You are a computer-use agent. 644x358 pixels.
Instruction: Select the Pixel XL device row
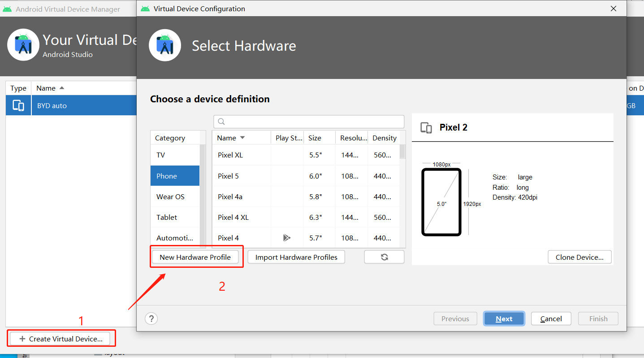[x=306, y=155]
